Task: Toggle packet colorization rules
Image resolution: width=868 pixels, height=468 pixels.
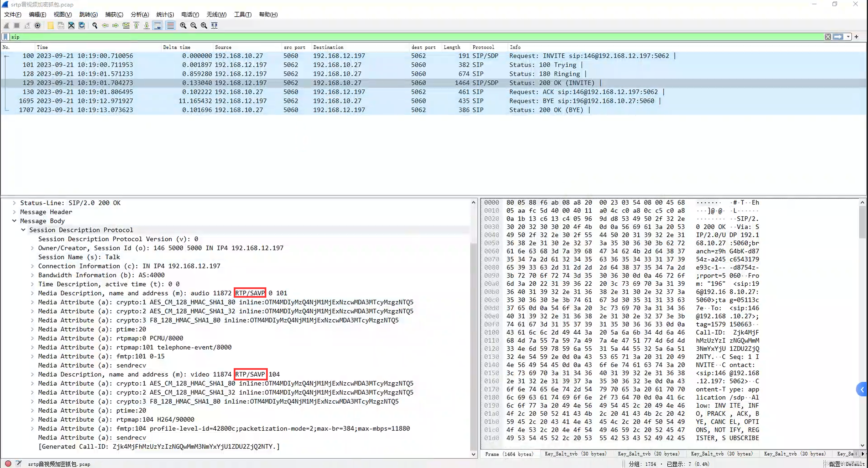Action: coord(170,25)
